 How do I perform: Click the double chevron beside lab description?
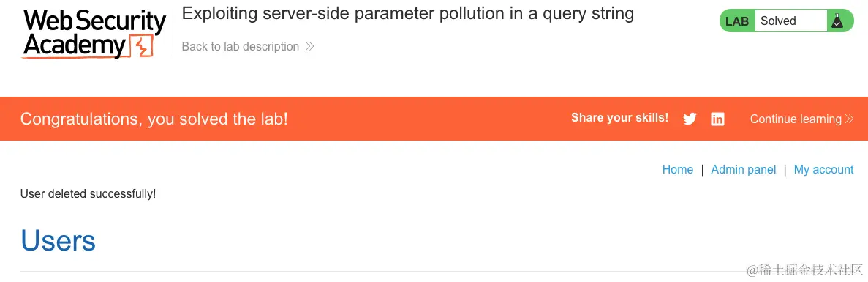[x=309, y=47]
